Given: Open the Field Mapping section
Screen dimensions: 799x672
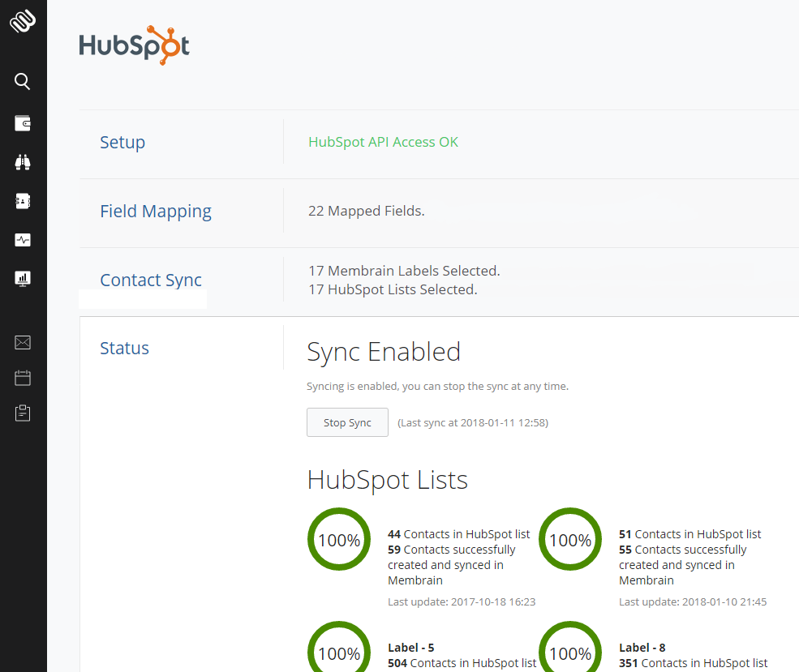Looking at the screenshot, I should tap(156, 212).
